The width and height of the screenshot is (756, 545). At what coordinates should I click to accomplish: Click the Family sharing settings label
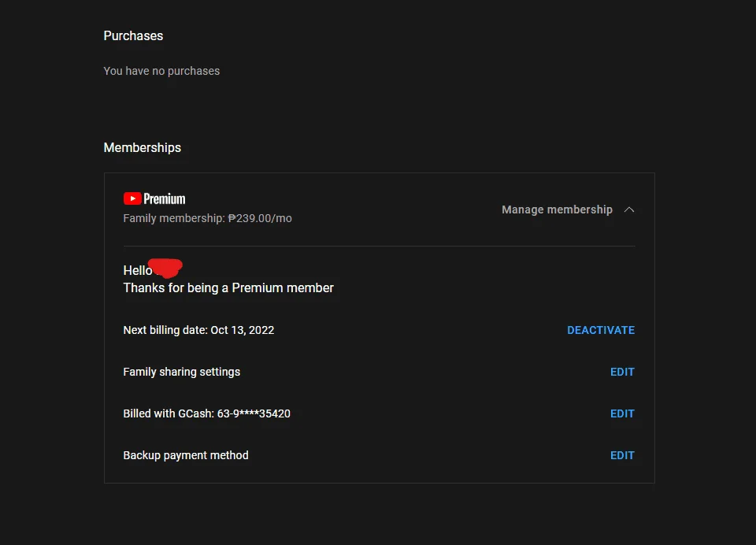(x=182, y=372)
